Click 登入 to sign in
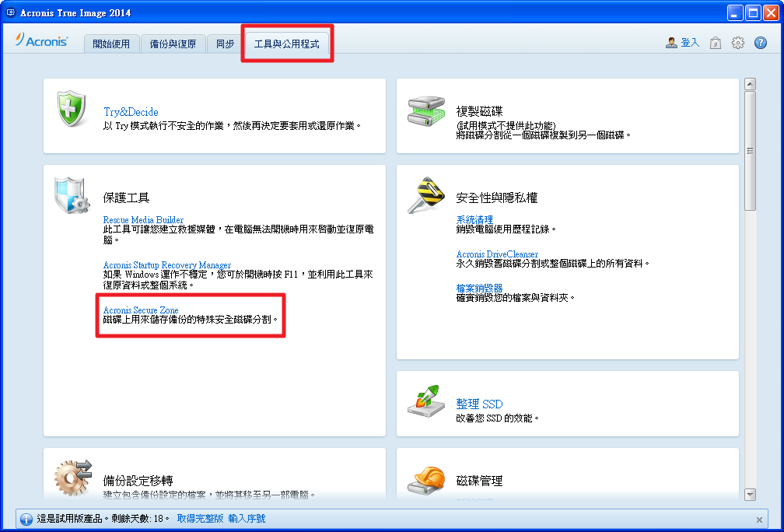784x532 pixels. pos(689,43)
